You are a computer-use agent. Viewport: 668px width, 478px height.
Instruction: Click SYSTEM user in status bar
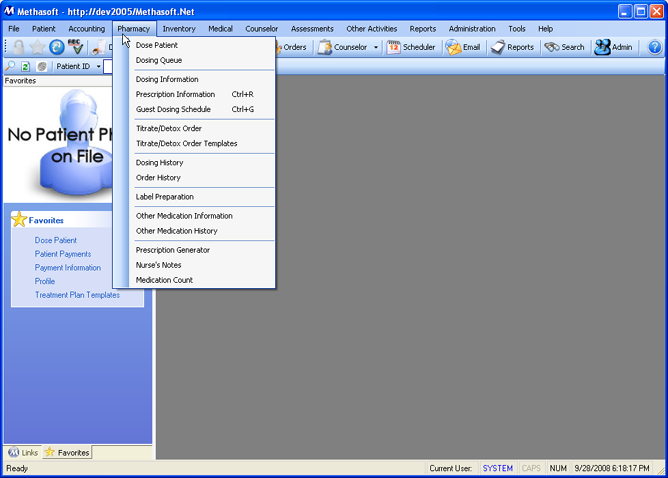(497, 468)
